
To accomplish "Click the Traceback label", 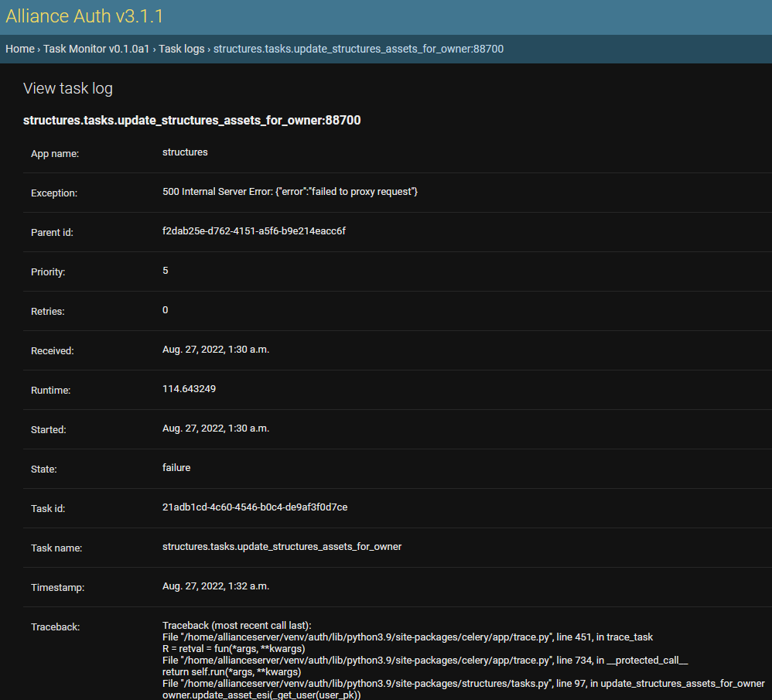I will 55,627.
